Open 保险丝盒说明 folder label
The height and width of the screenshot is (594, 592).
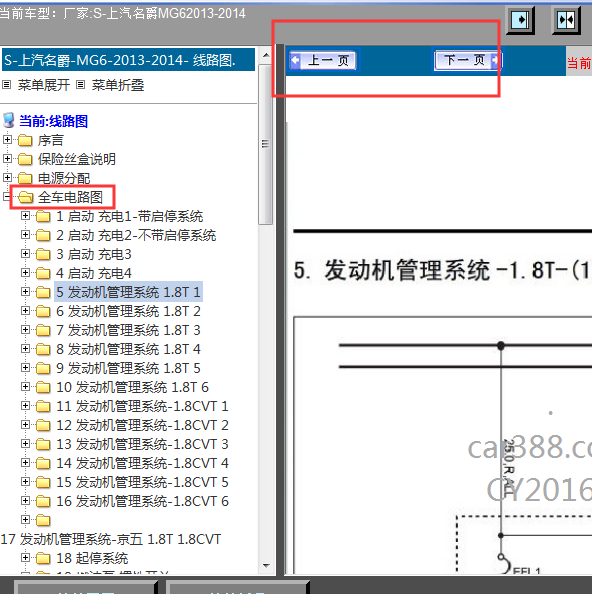coord(77,159)
